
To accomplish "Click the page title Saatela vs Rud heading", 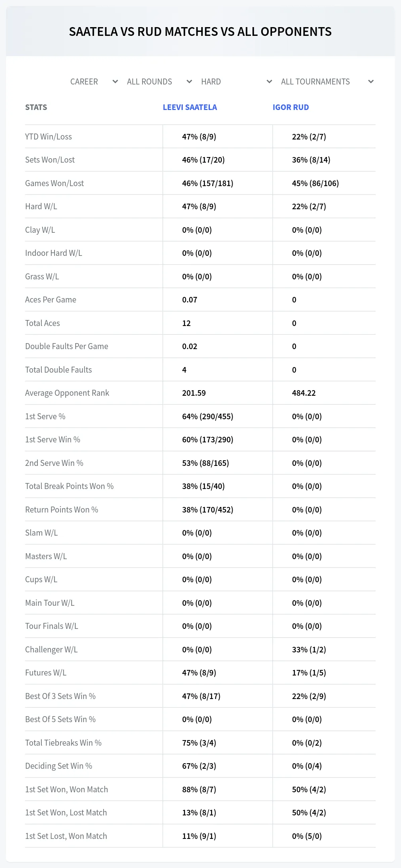I will pyautogui.click(x=200, y=31).
